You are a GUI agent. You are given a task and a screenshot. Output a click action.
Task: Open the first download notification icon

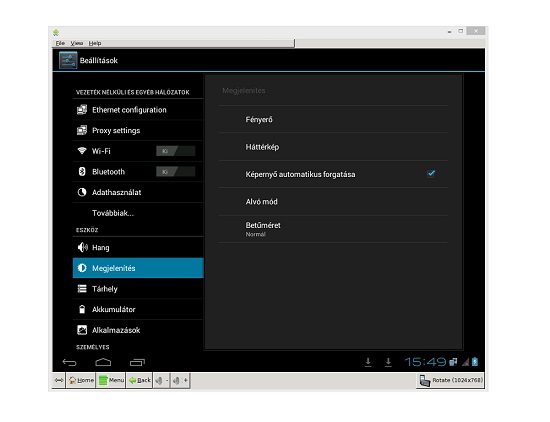[368, 362]
